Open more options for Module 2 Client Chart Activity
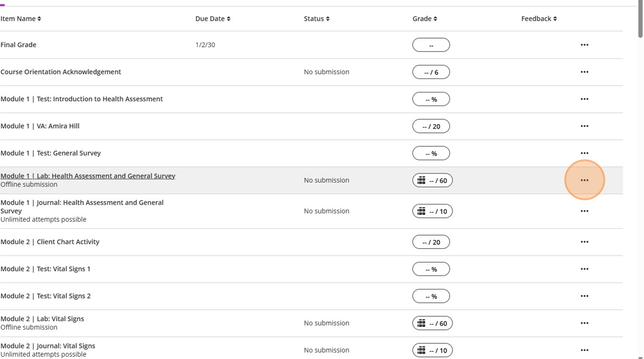 (x=584, y=242)
